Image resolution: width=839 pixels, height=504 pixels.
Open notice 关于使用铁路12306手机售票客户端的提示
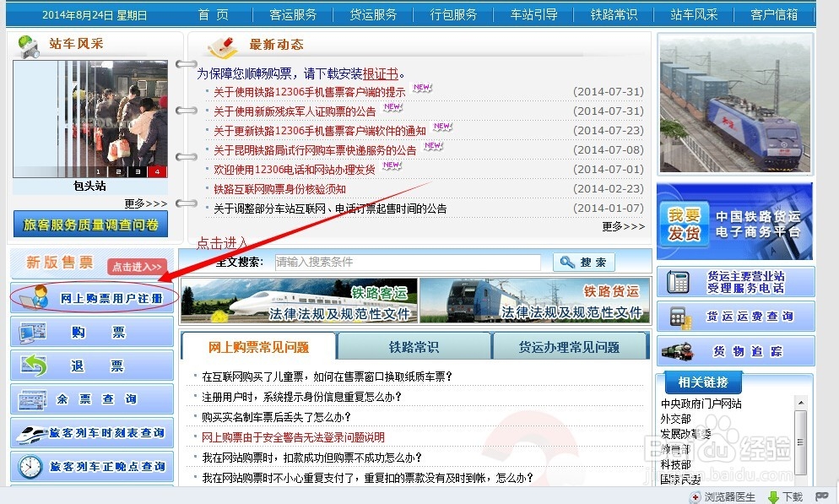coord(309,92)
